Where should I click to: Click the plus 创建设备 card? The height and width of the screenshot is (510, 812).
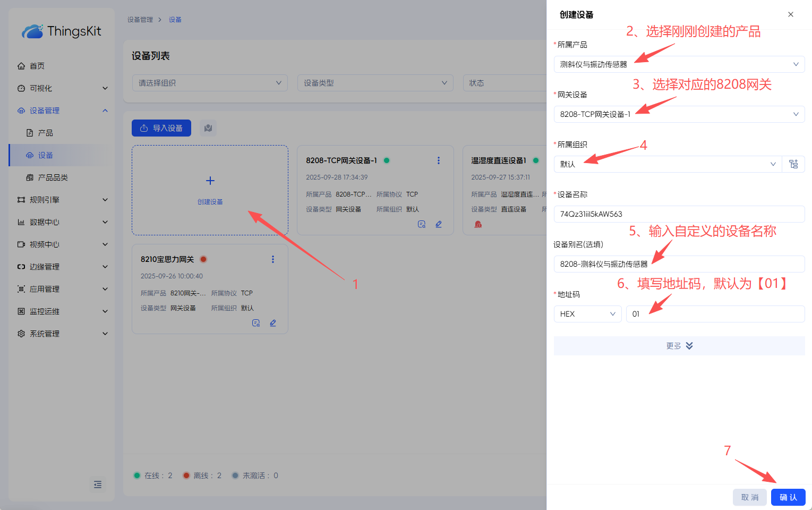coord(210,190)
